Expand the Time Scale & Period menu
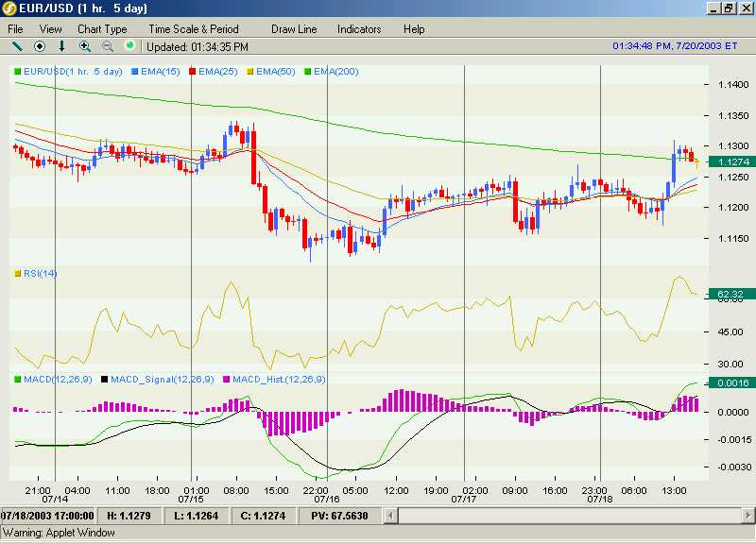756x544 pixels. (x=193, y=29)
